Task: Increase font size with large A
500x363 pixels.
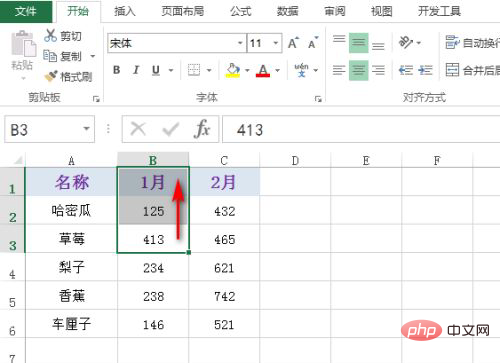Action: click(293, 43)
